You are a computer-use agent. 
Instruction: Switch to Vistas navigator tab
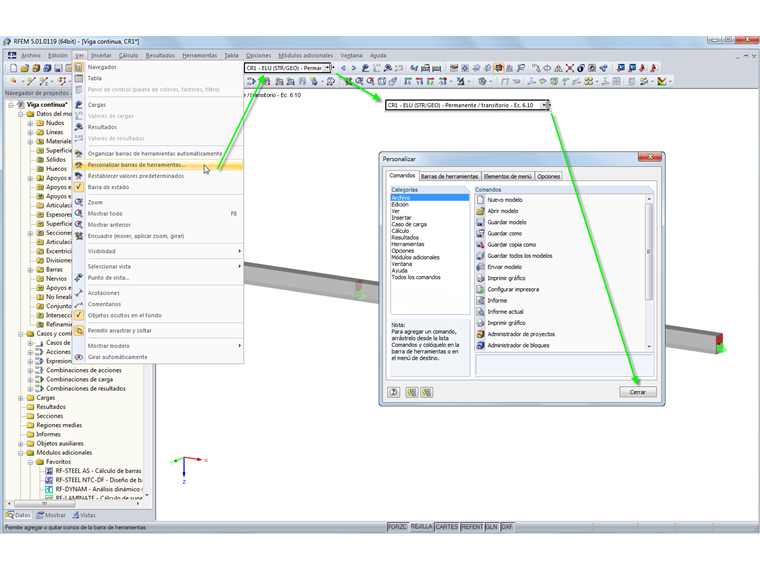[x=84, y=515]
